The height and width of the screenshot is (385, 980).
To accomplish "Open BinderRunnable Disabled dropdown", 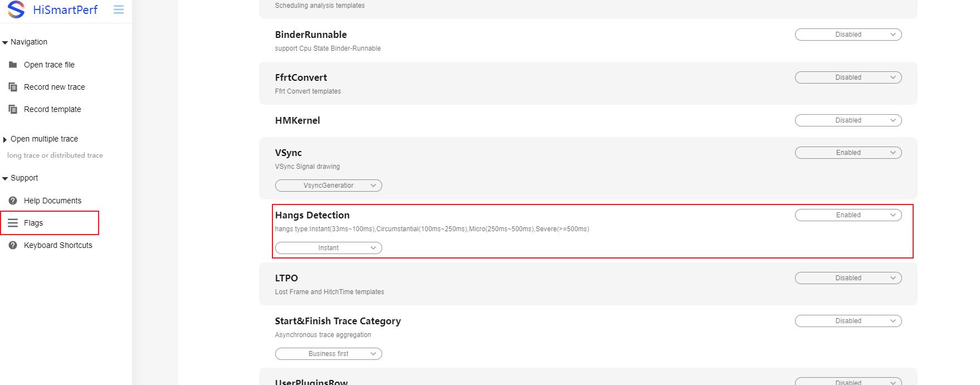I will click(848, 35).
